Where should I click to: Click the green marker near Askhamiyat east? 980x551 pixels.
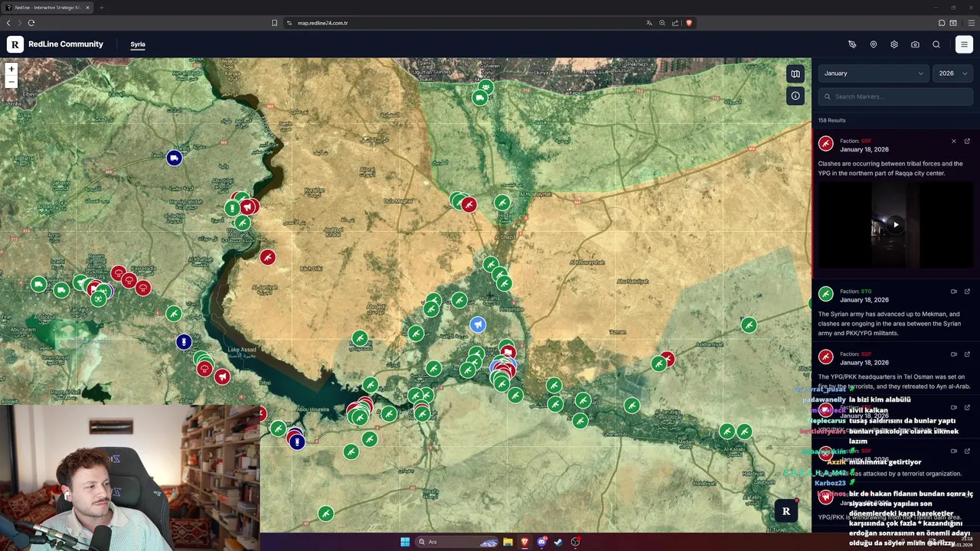coord(749,325)
